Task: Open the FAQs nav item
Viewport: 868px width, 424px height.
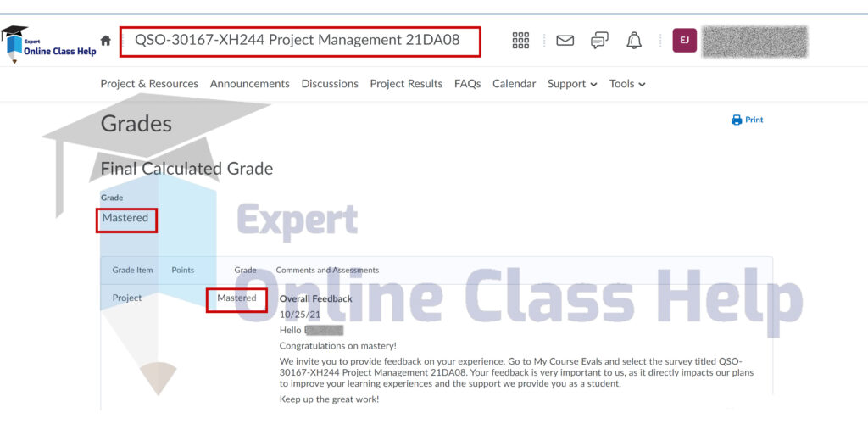Action: click(467, 84)
